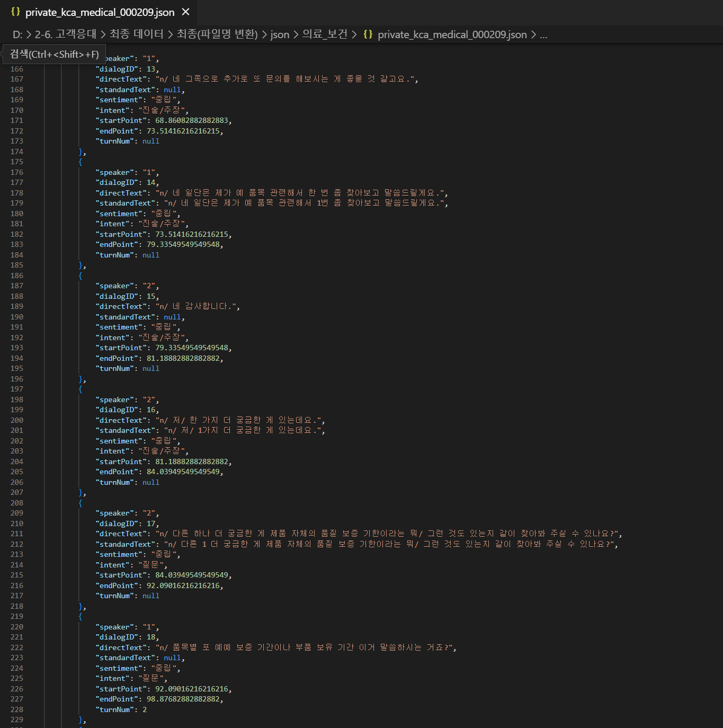Image resolution: width=723 pixels, height=728 pixels.
Task: Click the intent value '질문' on line 225
Action: 151,678
